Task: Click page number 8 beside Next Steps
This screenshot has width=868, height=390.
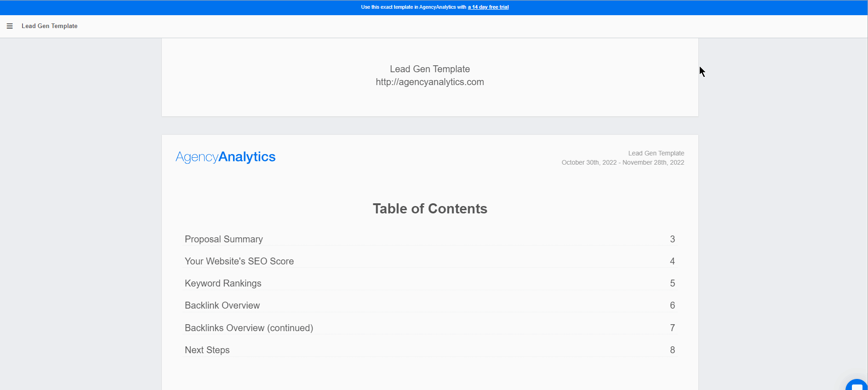Action: pos(672,350)
